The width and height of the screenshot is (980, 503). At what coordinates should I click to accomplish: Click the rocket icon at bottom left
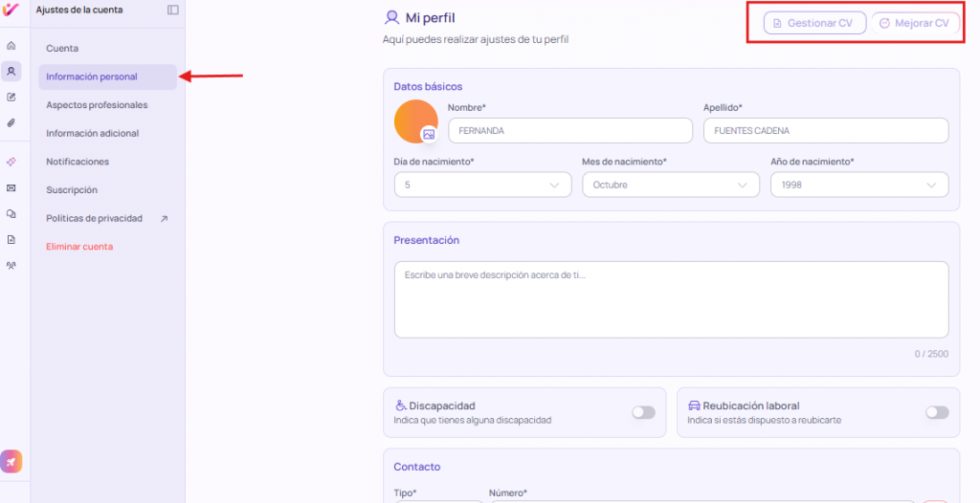[x=11, y=461]
